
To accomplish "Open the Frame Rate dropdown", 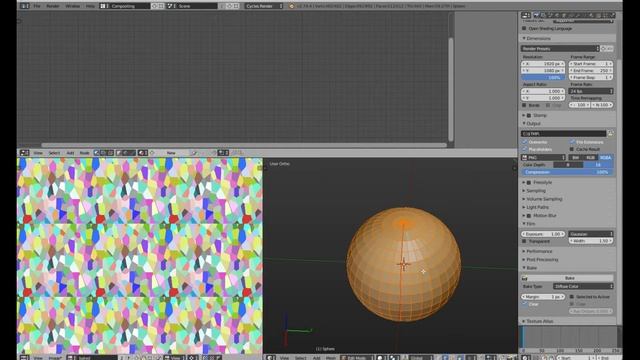I will point(591,91).
